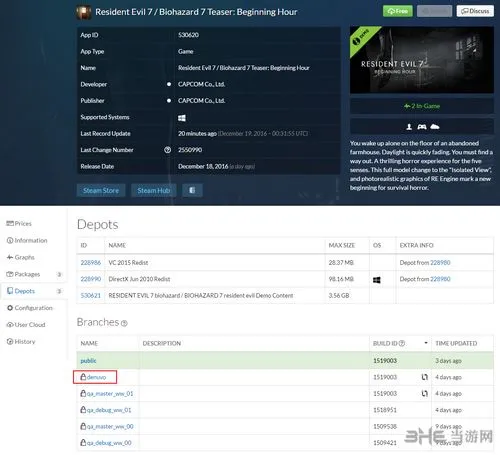Click the Windows icon in Supported Systems row
The width and height of the screenshot is (500, 455).
pyautogui.click(x=182, y=118)
